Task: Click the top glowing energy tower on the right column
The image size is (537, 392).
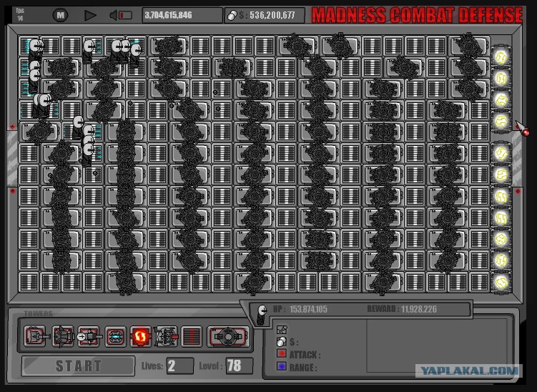Action: tap(501, 57)
